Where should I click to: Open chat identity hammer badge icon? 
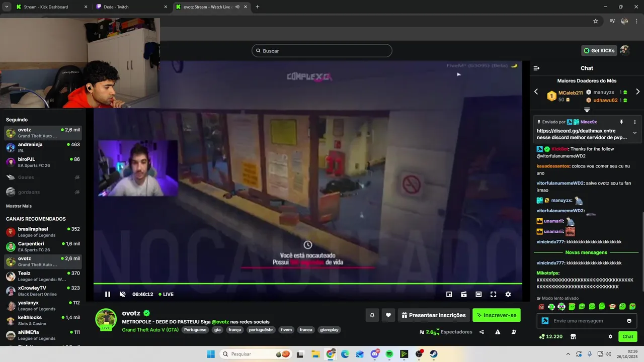[x=544, y=321]
